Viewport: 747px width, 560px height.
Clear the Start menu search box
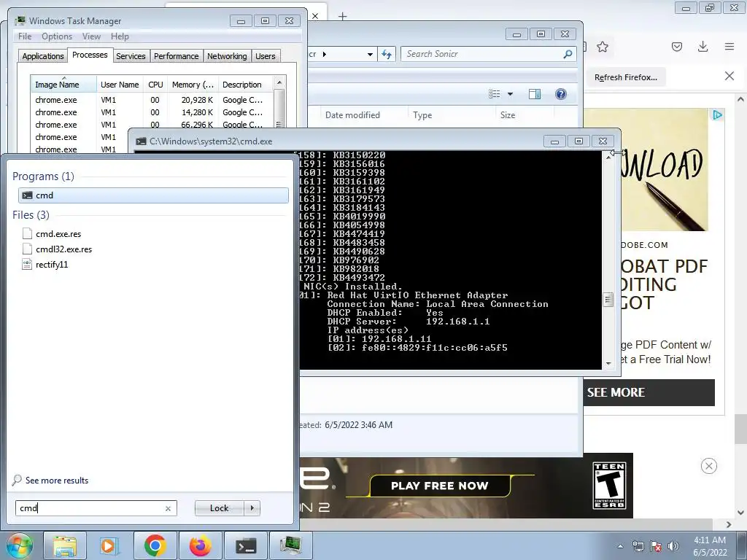click(168, 508)
